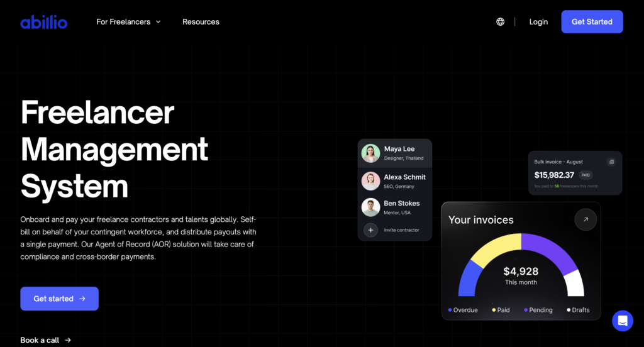The image size is (644, 347).
Task: Follow the Book a call link
Action: coord(45,340)
